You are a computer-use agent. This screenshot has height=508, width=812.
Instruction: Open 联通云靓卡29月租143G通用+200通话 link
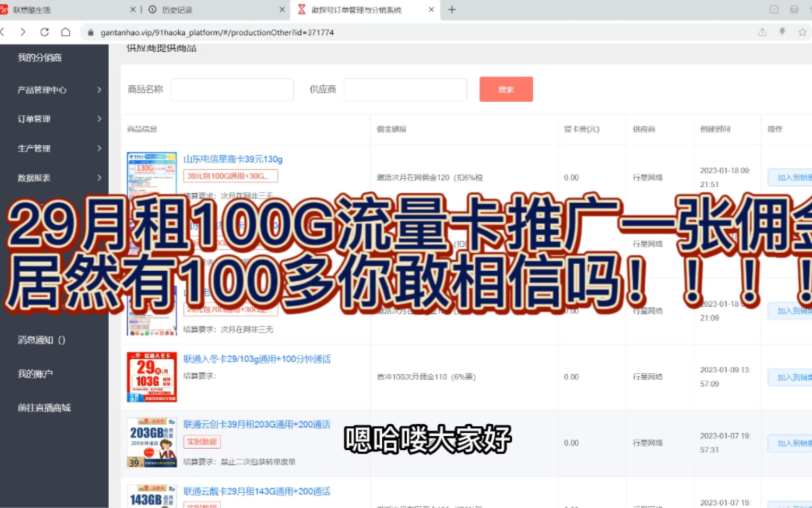[257, 491]
